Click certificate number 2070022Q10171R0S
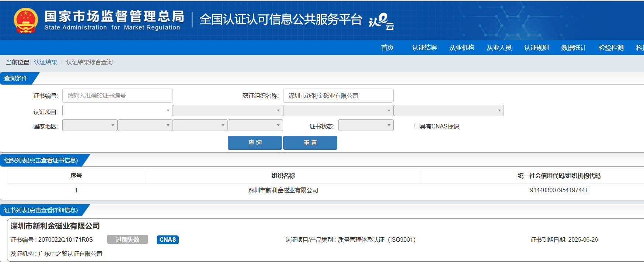Image resolution: width=644 pixels, height=262 pixels. tap(66, 239)
